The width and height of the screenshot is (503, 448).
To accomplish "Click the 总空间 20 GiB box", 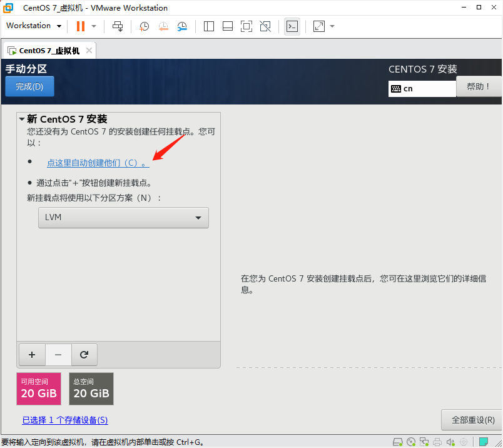I will pyautogui.click(x=91, y=389).
